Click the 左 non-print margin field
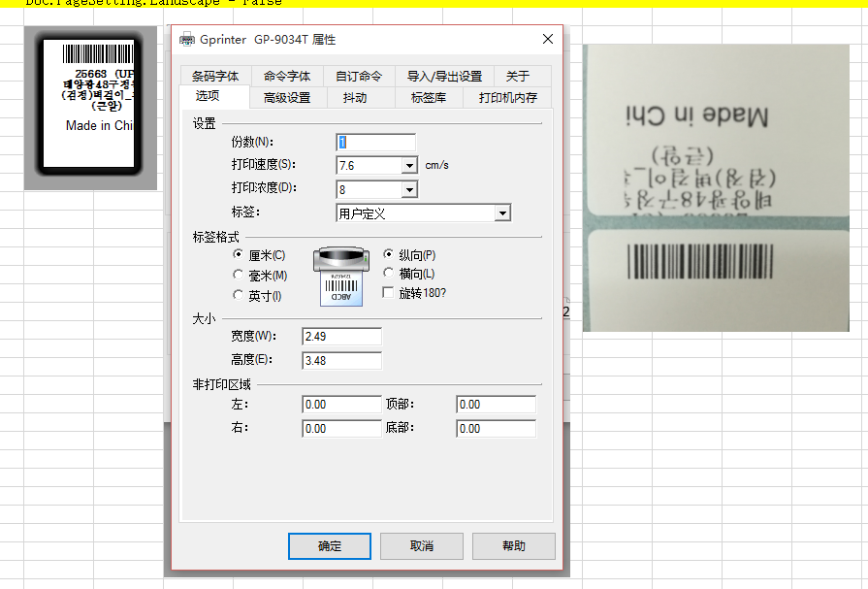The width and height of the screenshot is (868, 589). 341,405
